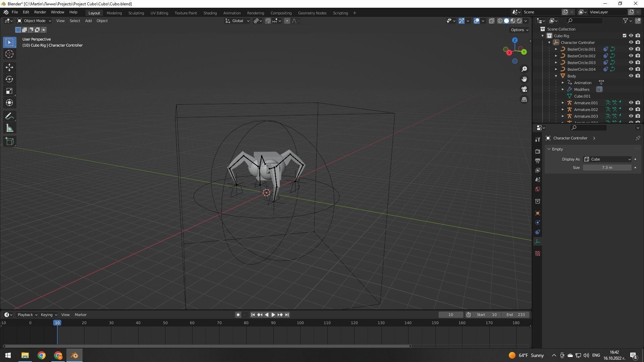Open Display As Cube dropdown

pos(607,159)
